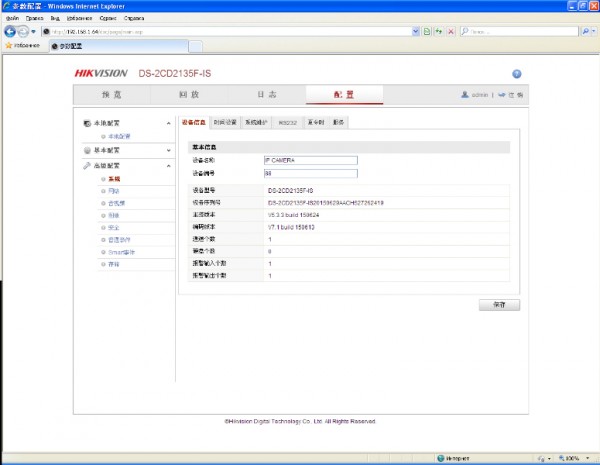Click the browser Back arrow button

[x=10, y=31]
